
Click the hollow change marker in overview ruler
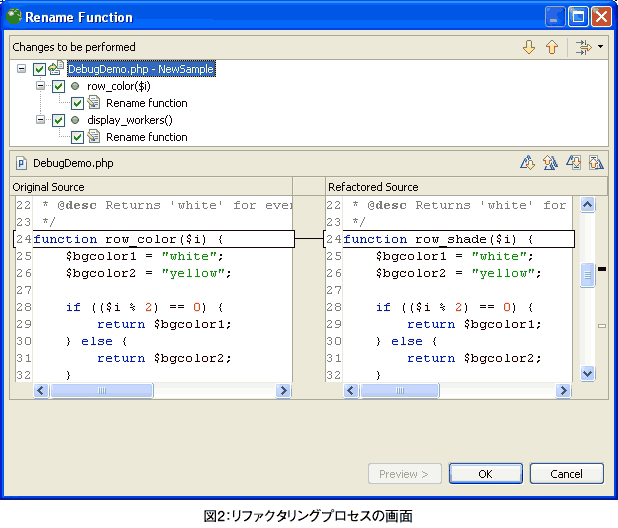click(602, 326)
